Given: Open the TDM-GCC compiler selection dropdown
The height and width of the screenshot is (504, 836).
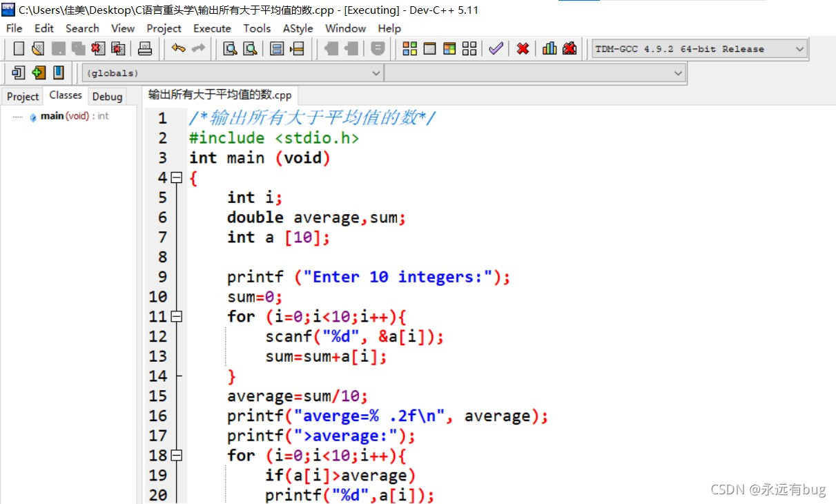Looking at the screenshot, I should 699,49.
